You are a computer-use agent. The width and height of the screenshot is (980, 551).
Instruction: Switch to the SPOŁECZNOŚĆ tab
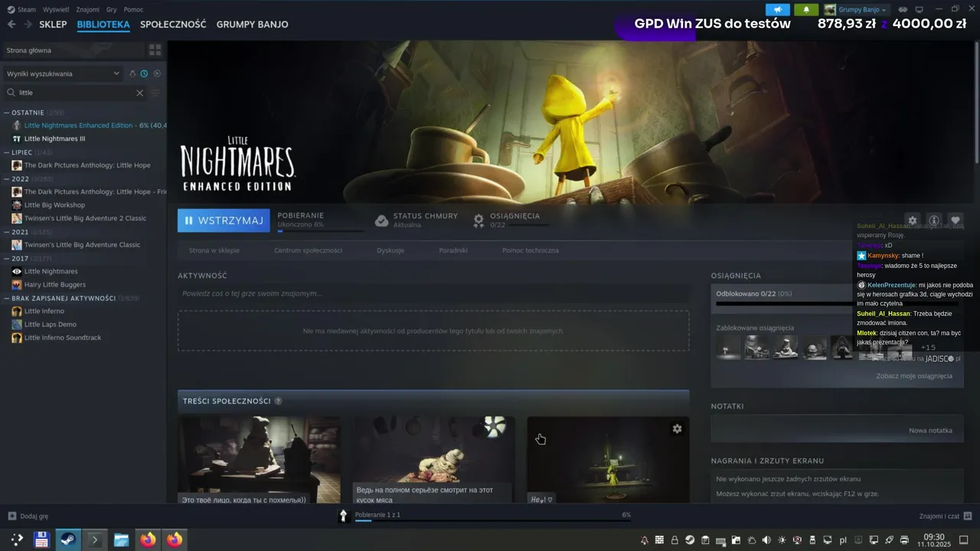pyautogui.click(x=173, y=24)
